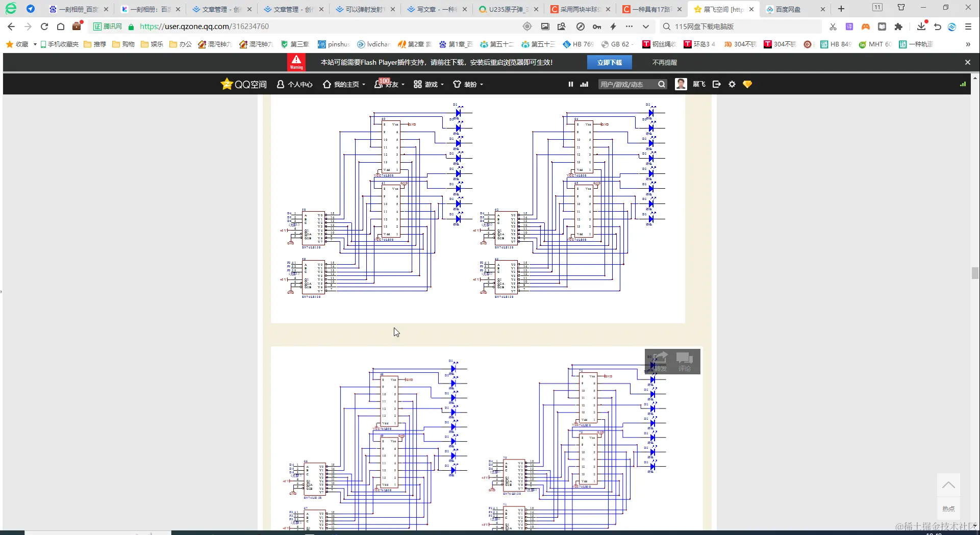Open the pinshus bookmark
The width and height of the screenshot is (980, 535).
[334, 44]
